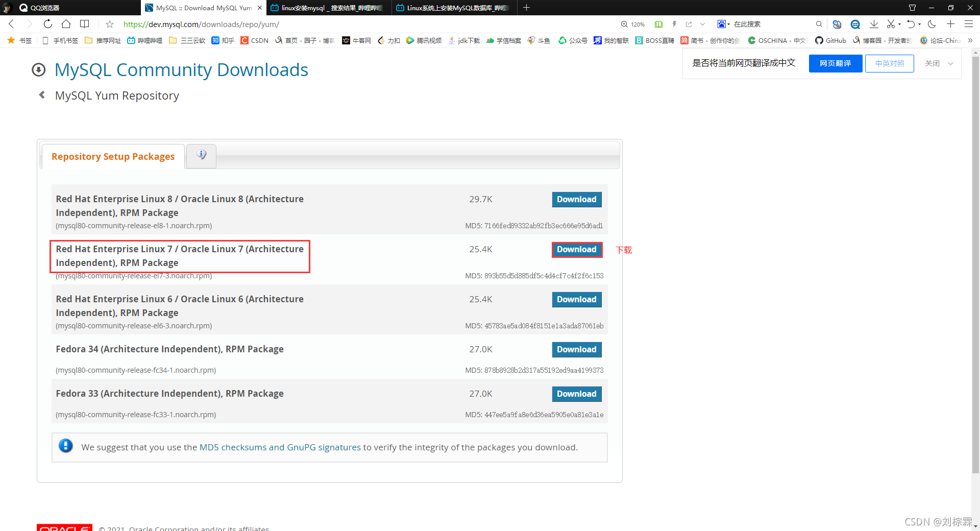Expand the screenshot tool dropdown arrow
The image size is (980, 531).
click(899, 24)
